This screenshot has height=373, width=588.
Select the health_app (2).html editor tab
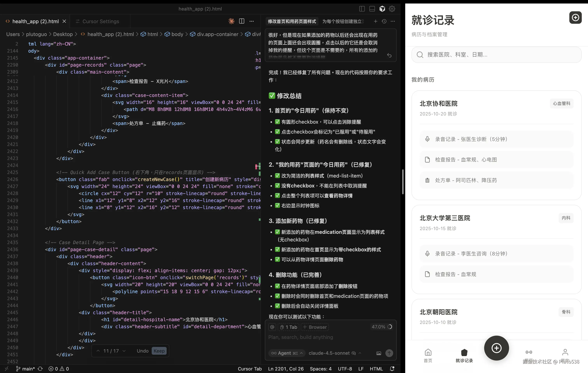35,21
